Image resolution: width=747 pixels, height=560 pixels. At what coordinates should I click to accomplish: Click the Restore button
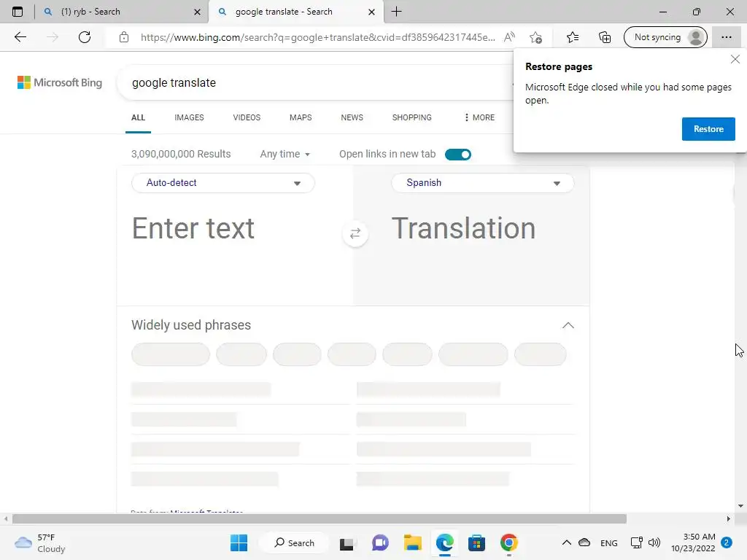708,129
